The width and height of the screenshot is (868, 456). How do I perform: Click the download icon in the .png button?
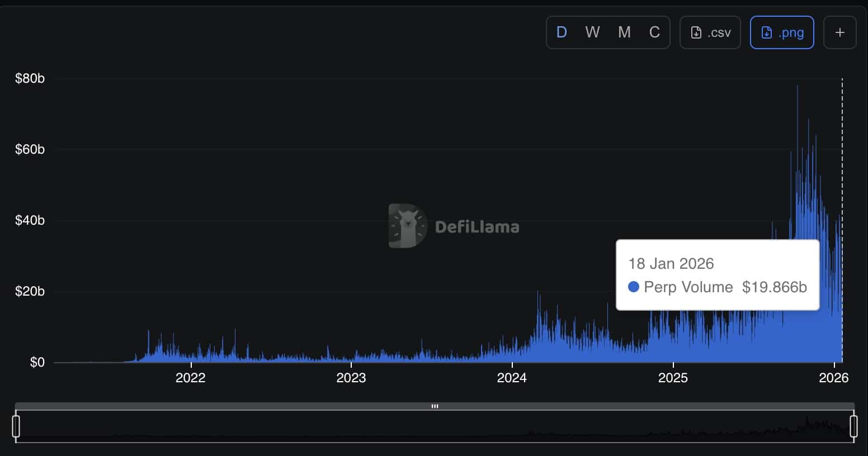click(767, 33)
